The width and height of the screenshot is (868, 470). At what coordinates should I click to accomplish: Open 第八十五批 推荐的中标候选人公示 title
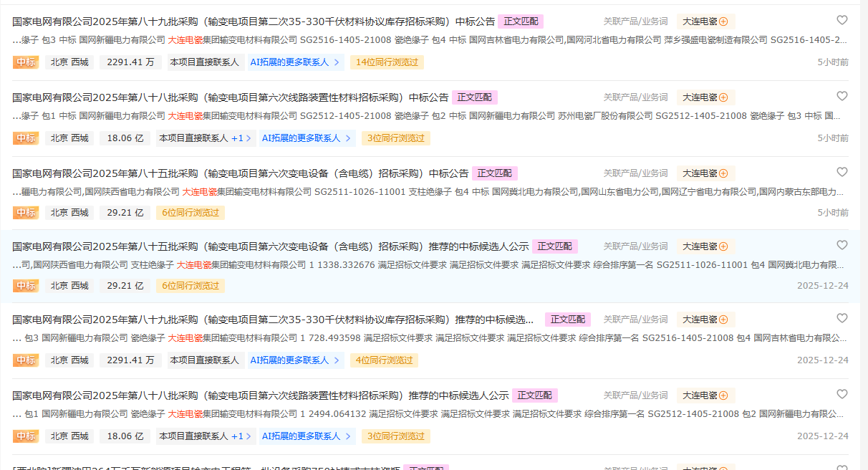click(271, 246)
